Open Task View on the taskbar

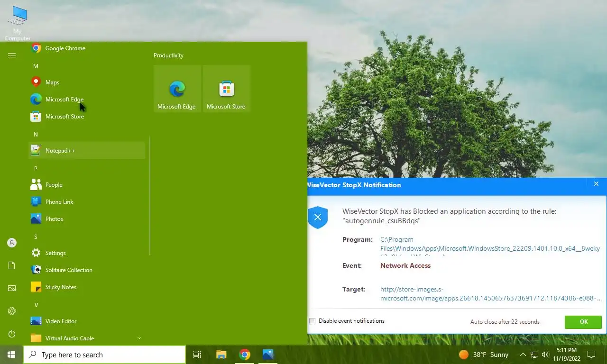point(197,355)
